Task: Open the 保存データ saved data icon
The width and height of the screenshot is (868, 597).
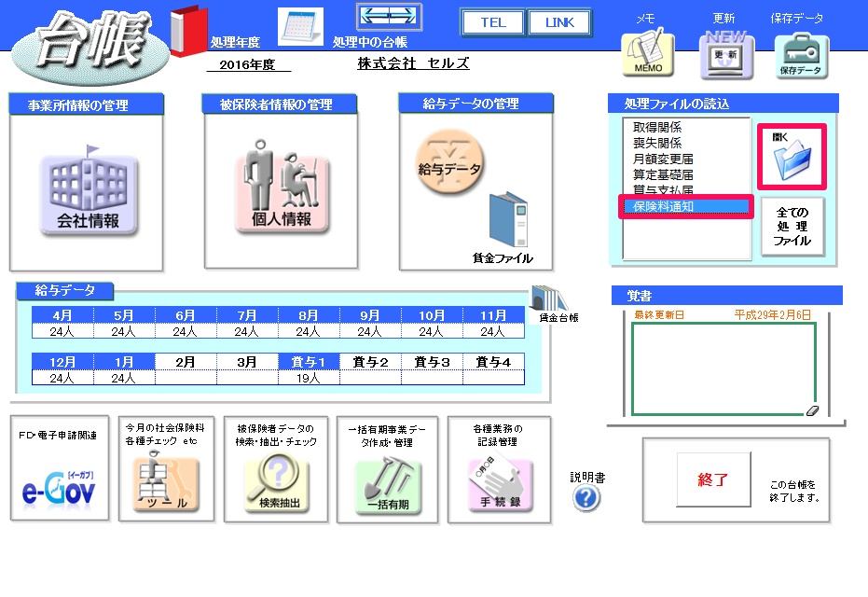Action: 802,54
